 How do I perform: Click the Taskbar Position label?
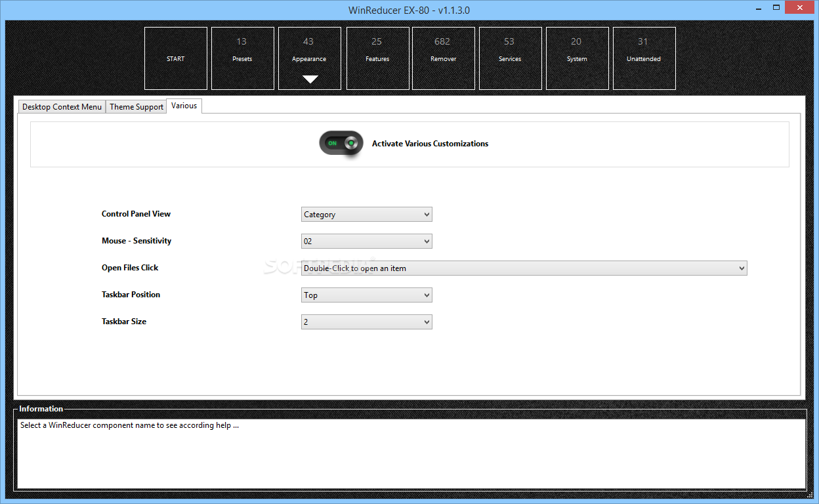131,295
